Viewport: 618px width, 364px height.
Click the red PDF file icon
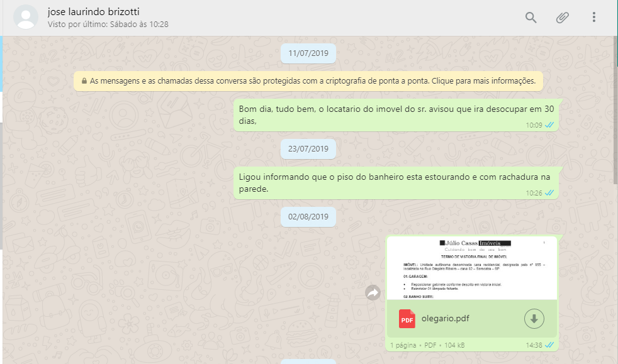click(407, 319)
